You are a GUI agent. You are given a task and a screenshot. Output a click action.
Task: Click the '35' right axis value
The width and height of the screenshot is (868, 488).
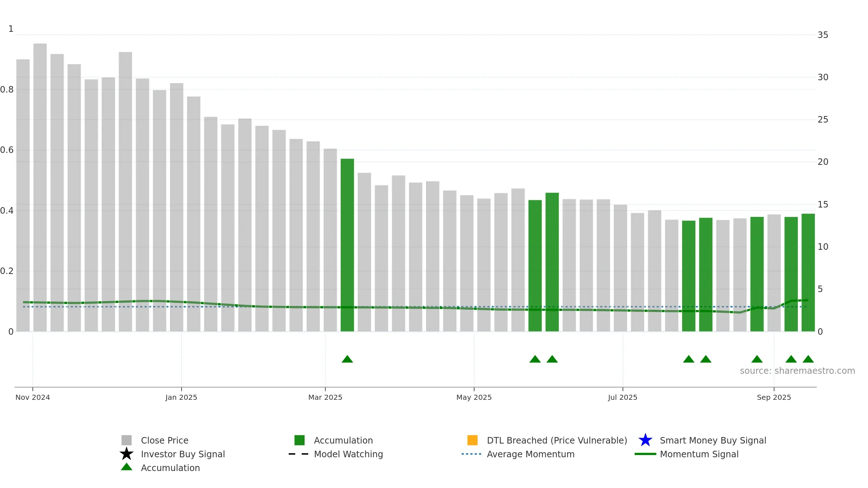(x=823, y=35)
